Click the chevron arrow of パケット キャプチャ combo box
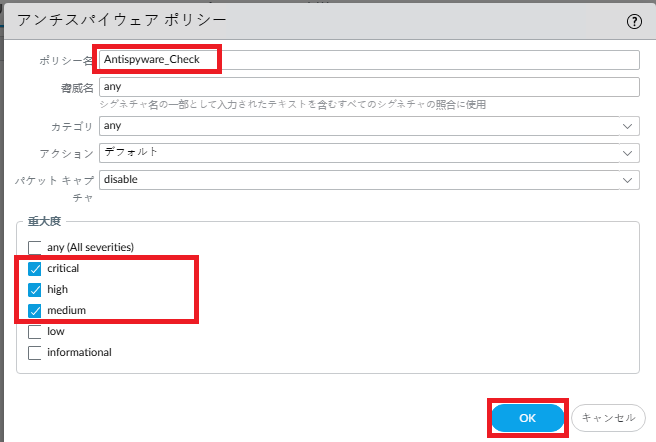 click(x=627, y=180)
